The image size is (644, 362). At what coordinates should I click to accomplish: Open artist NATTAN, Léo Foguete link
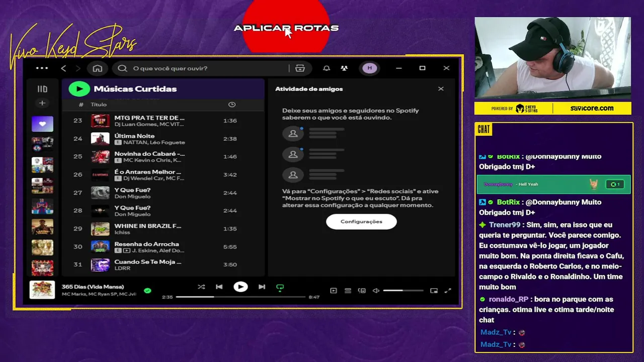coord(154,143)
